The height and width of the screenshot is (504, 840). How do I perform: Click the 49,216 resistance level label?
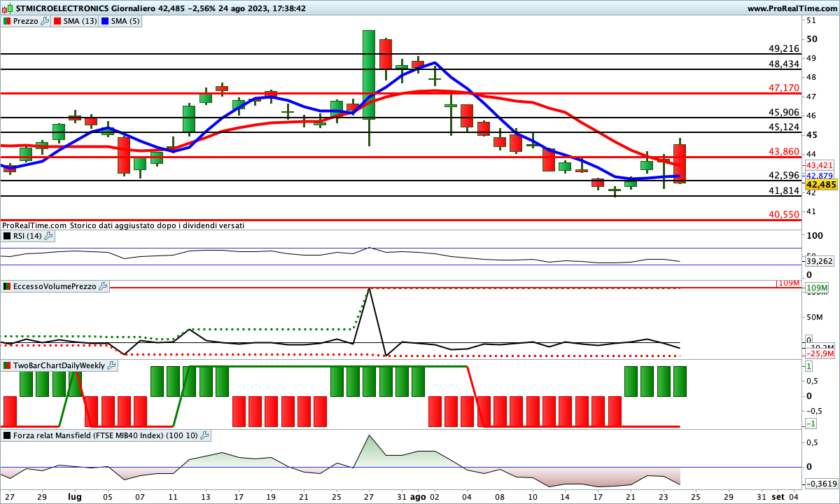[x=784, y=48]
